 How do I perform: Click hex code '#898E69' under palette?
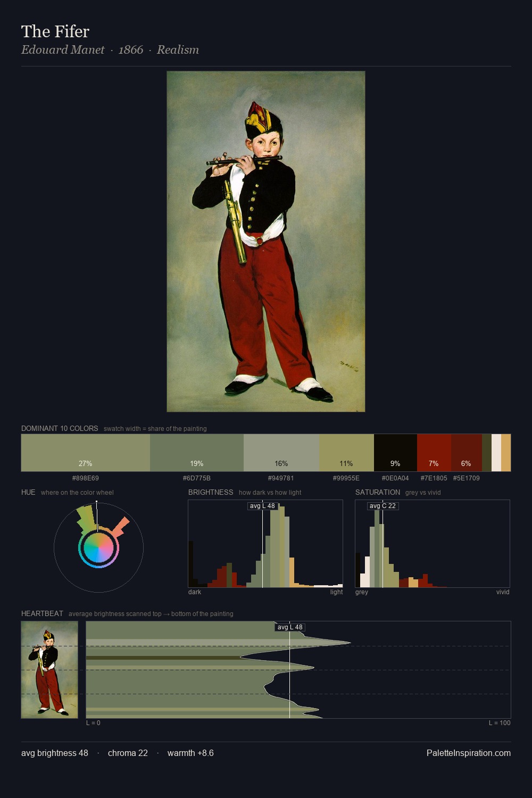(86, 478)
